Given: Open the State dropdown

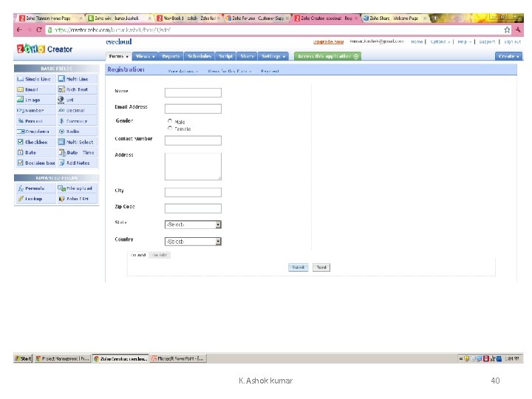Looking at the screenshot, I should pos(193,225).
